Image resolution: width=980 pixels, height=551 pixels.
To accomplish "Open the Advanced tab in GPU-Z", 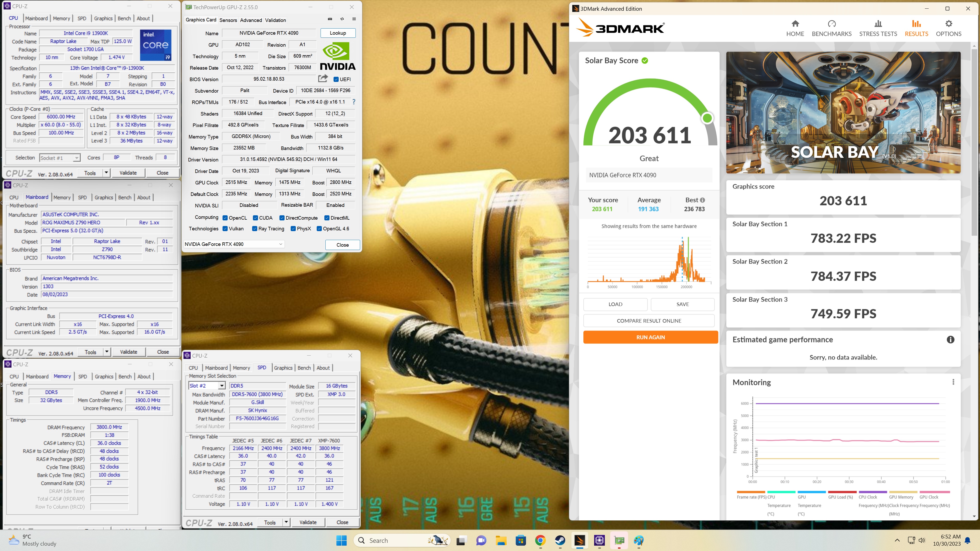I will 251,20.
